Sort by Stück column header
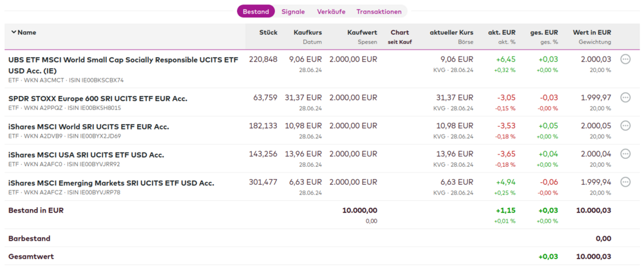 [268, 32]
